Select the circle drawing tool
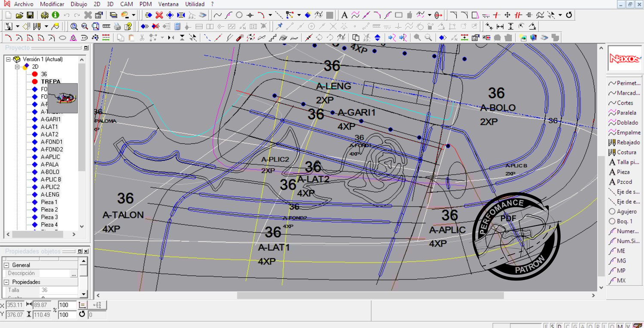Image resolution: width=644 pixels, height=328 pixels. click(239, 15)
